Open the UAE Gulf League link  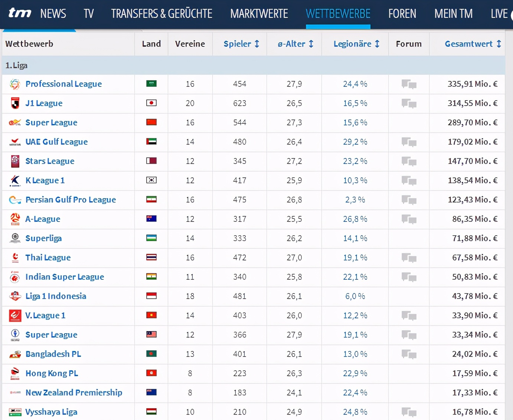[56, 142]
